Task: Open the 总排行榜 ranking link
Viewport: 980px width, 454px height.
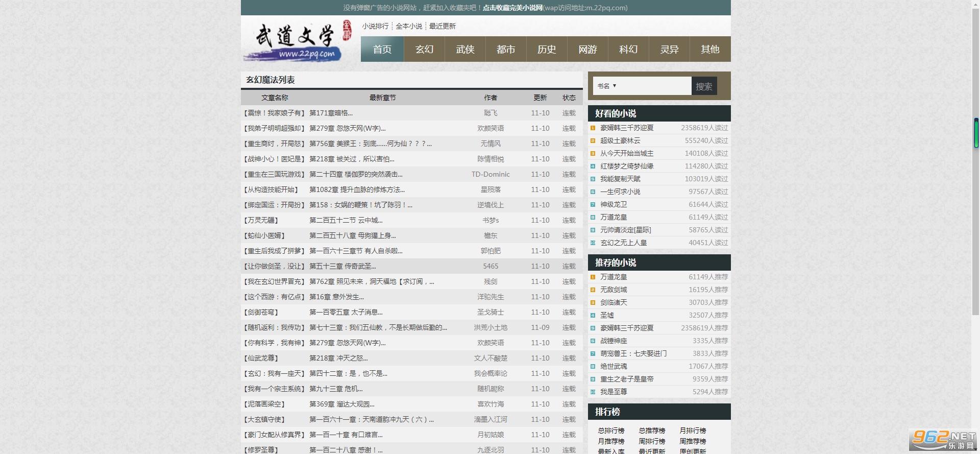Action: [611, 431]
